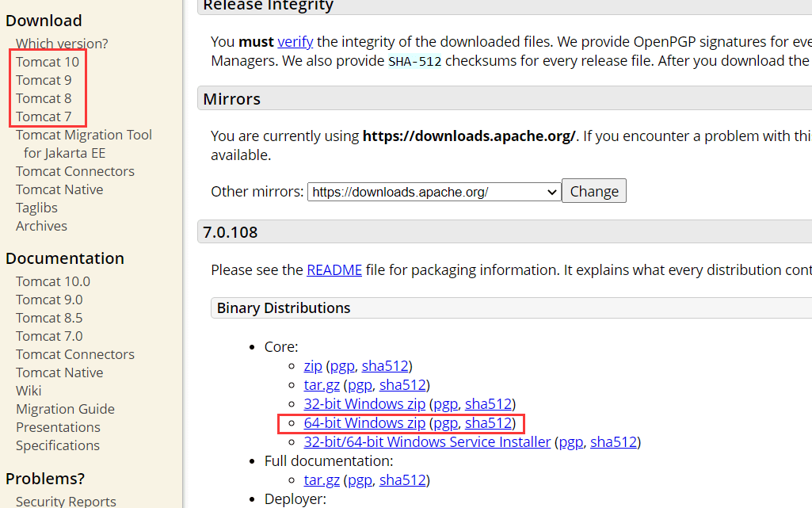The height and width of the screenshot is (508, 812).
Task: Click the Download sidebar heading
Action: [44, 21]
